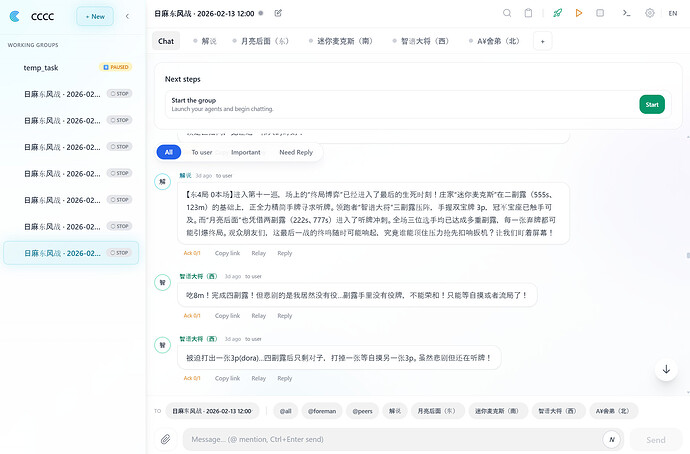Screen dimensions: 690x454
Task: Select the 智语大将（西） recipient chip
Action: tap(558, 411)
